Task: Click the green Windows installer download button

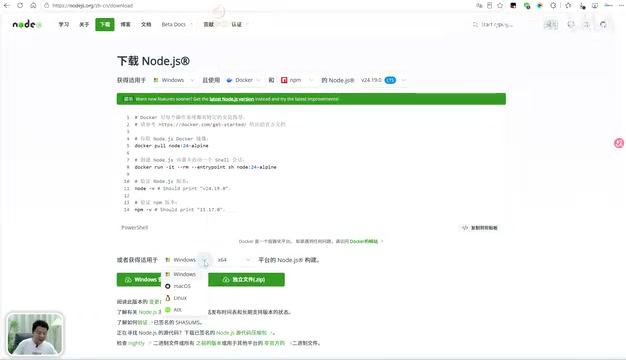Action: 139,279
